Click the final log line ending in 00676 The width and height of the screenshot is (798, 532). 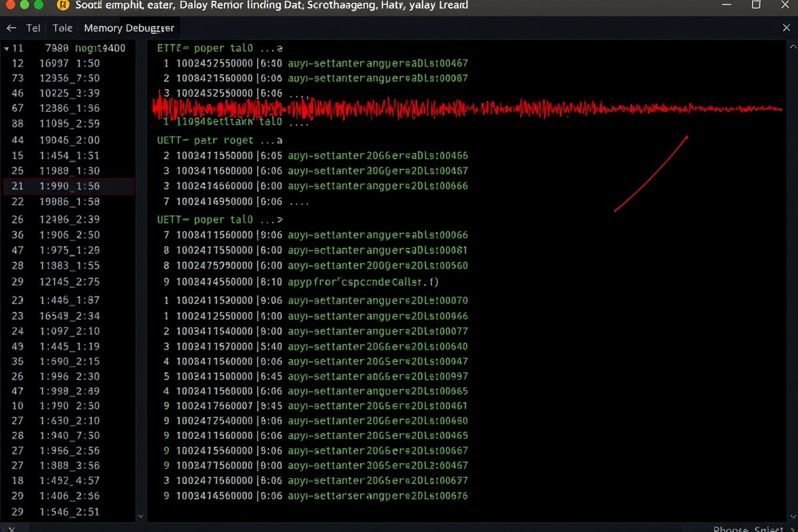[315, 495]
